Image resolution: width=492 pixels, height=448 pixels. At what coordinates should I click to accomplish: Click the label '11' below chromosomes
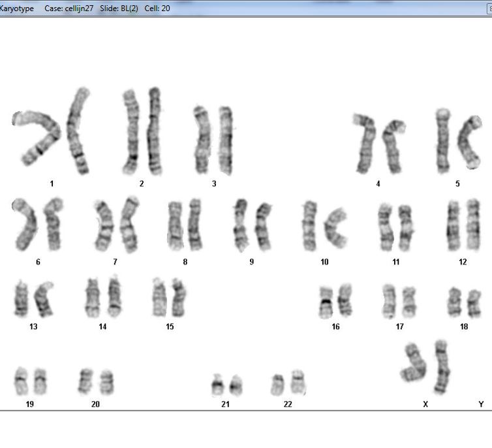pos(396,262)
